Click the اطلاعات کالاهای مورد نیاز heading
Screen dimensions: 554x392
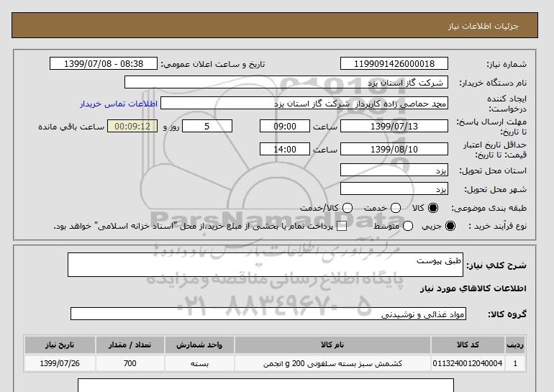pyautogui.click(x=473, y=288)
